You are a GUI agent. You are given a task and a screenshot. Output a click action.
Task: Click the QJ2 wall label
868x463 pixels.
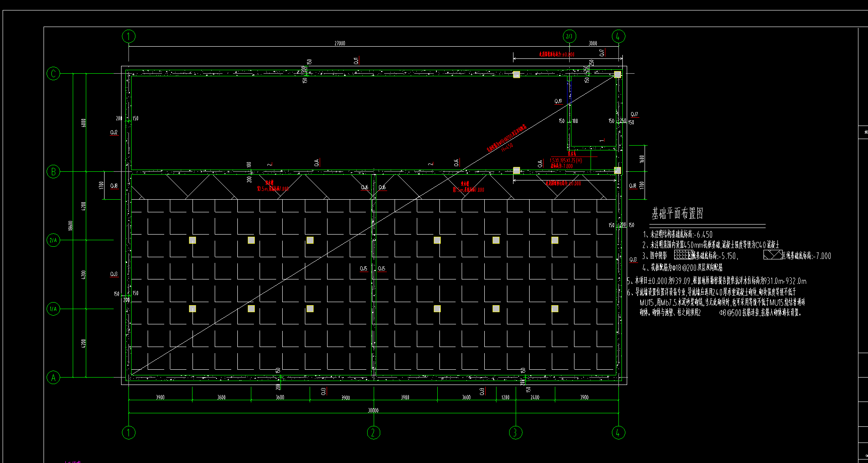click(x=114, y=132)
